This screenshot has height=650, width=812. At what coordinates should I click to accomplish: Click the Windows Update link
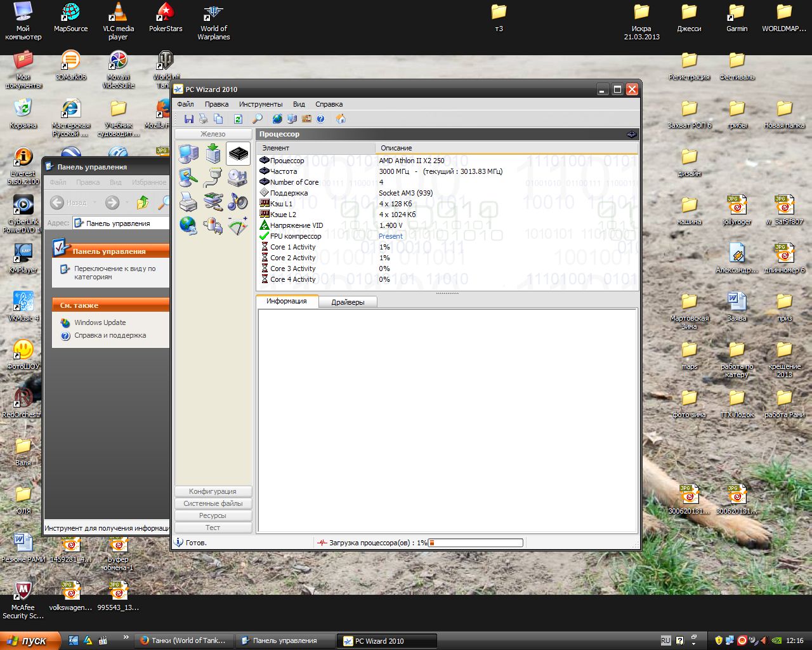[x=100, y=322]
